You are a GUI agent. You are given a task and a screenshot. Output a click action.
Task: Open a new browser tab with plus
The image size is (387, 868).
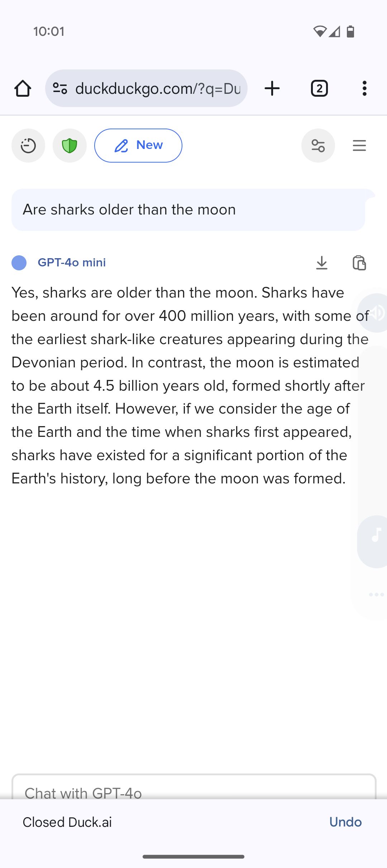272,88
